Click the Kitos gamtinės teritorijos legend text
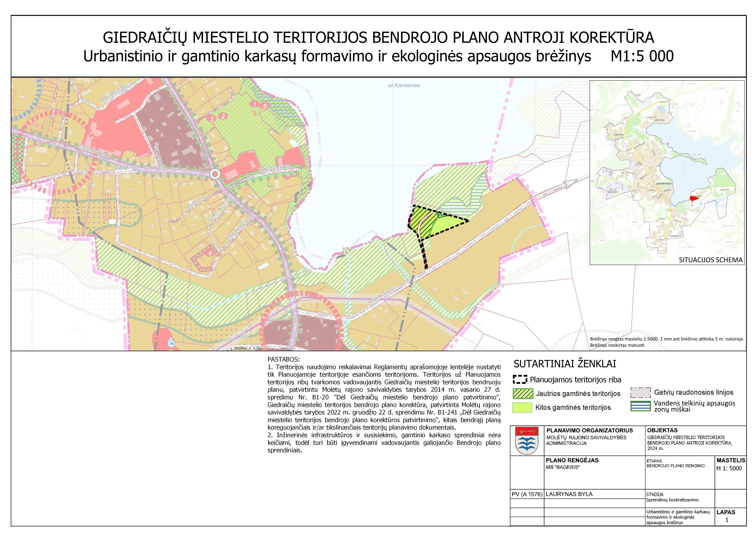Viewport: 756px width, 535px height. [573, 407]
